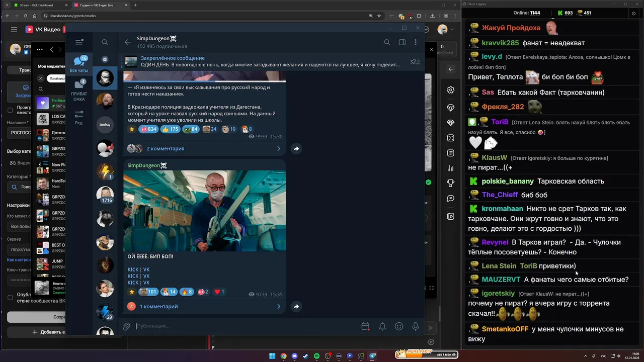Click the diamond icon in the VK right rail
Viewport: 644px width, 362px height.
451,123
